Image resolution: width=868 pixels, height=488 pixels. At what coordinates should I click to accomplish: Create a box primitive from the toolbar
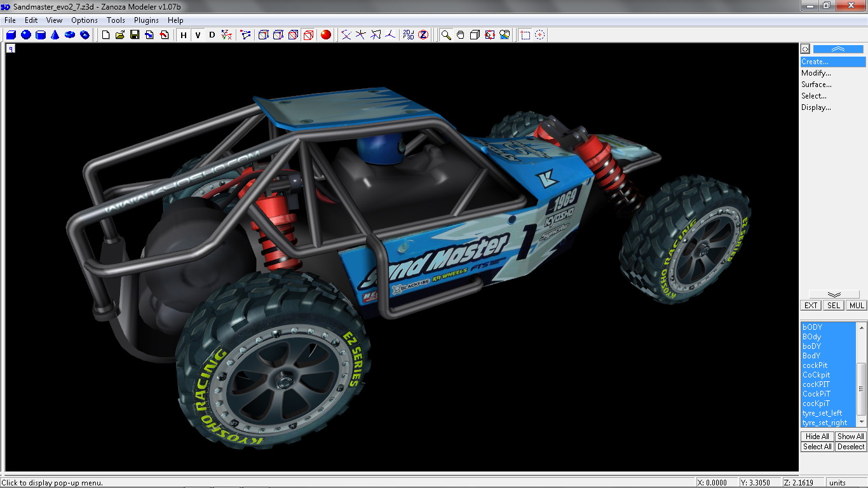(x=11, y=35)
